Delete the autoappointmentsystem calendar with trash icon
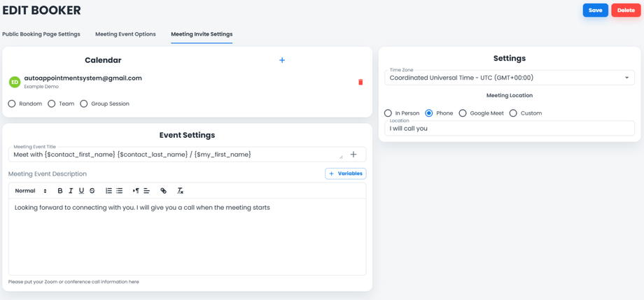This screenshot has height=300, width=644. (x=360, y=82)
